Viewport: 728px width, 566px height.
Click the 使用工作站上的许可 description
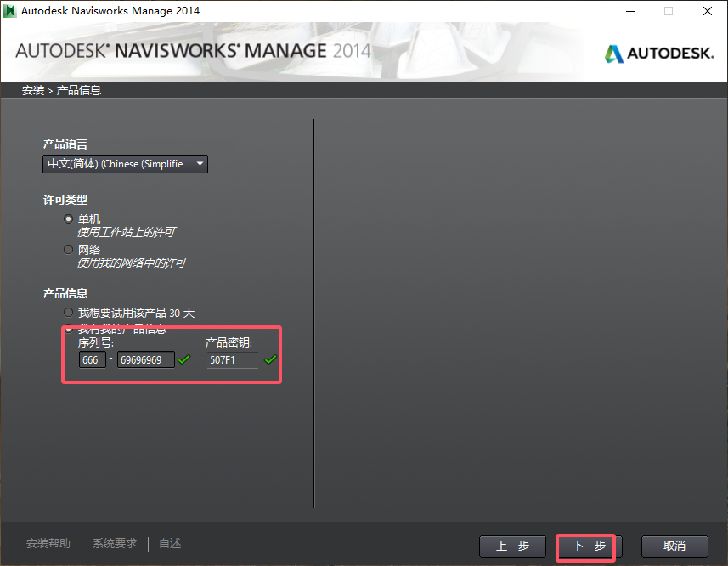click(x=127, y=232)
